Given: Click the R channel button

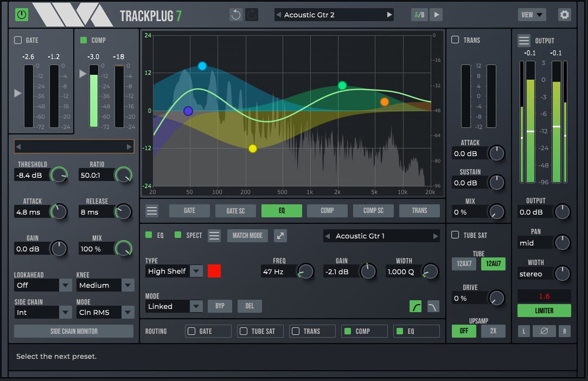Looking at the screenshot, I should pyautogui.click(x=564, y=331).
